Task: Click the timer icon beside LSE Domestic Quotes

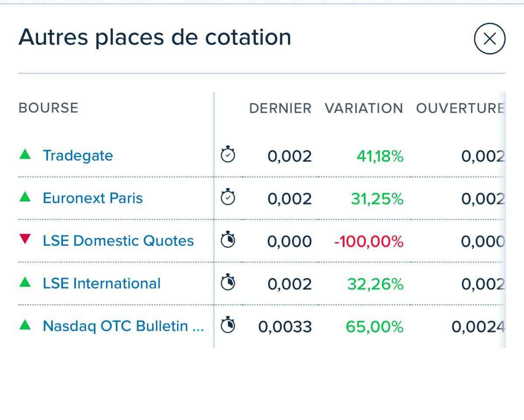Action: (x=228, y=240)
